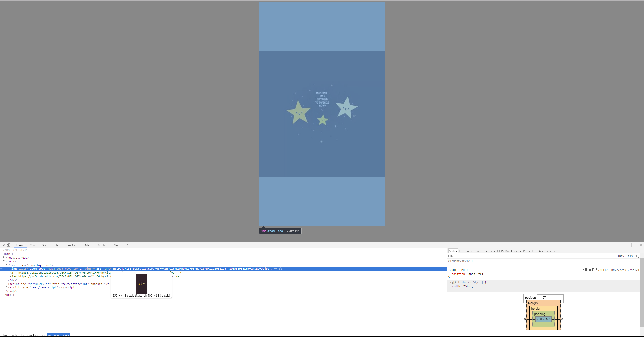Viewport: 644px width, 337px height.
Task: Switch to the Audits tab
Action: [x=128, y=245]
